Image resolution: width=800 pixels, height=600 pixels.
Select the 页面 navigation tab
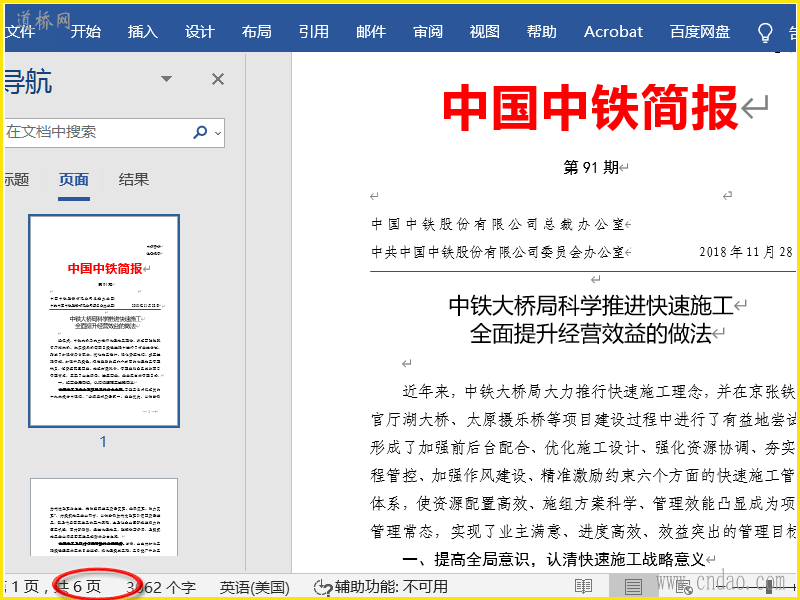[x=74, y=180]
